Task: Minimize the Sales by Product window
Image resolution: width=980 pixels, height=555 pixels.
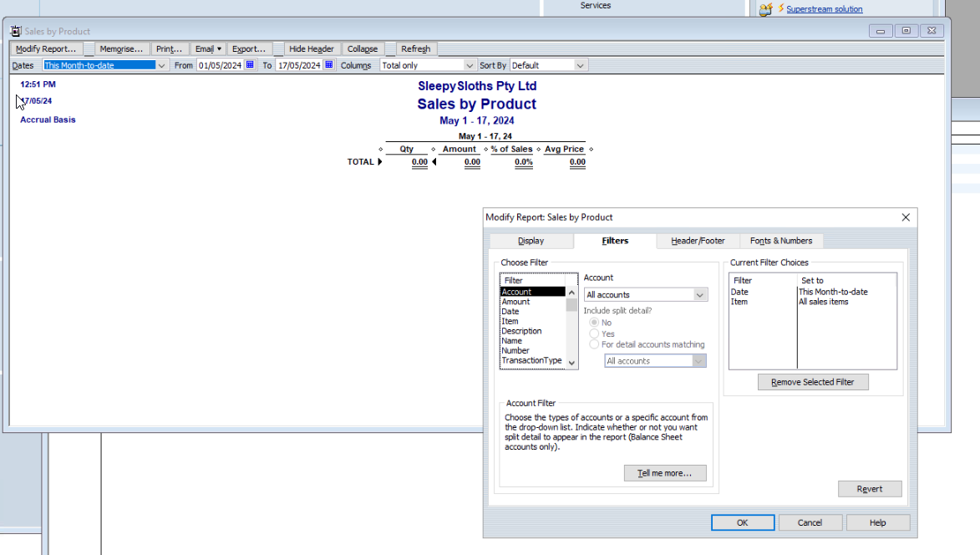Action: click(880, 31)
